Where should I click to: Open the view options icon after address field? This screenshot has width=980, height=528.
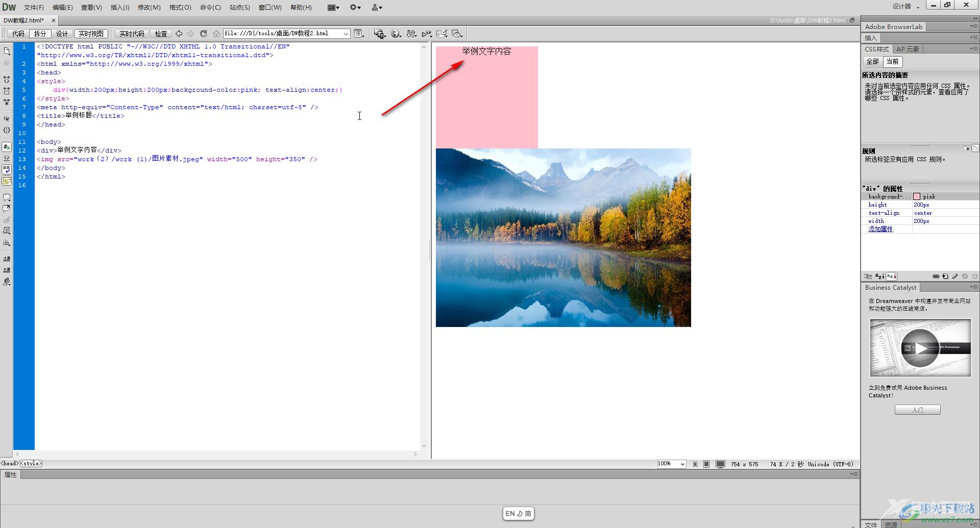click(359, 34)
